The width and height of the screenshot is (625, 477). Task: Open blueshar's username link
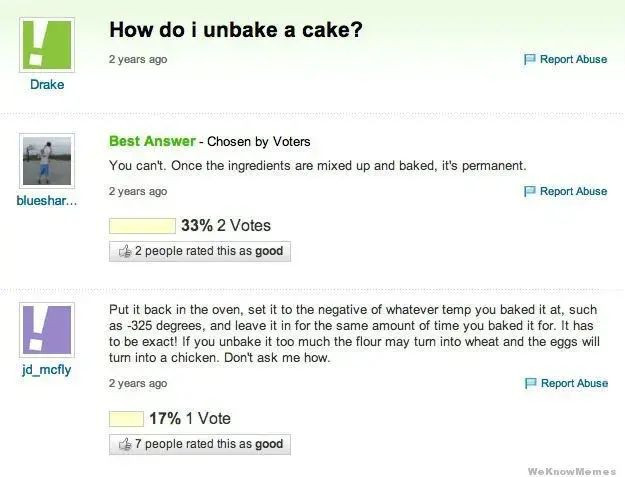tap(46, 201)
